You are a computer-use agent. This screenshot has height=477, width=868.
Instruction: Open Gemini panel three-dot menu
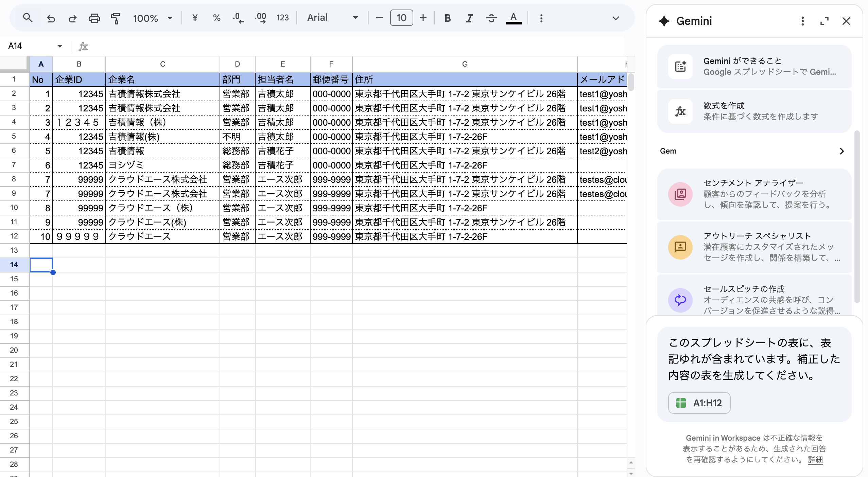coord(802,21)
